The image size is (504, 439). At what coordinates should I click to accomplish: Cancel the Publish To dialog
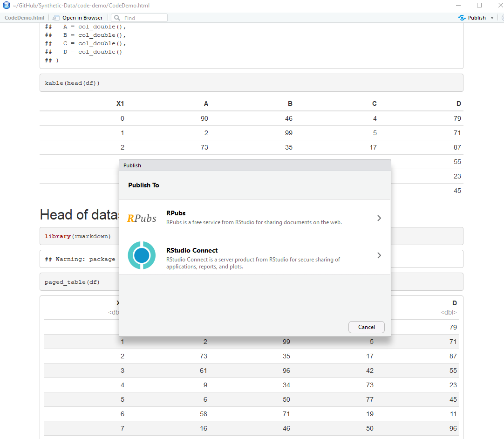click(x=366, y=327)
